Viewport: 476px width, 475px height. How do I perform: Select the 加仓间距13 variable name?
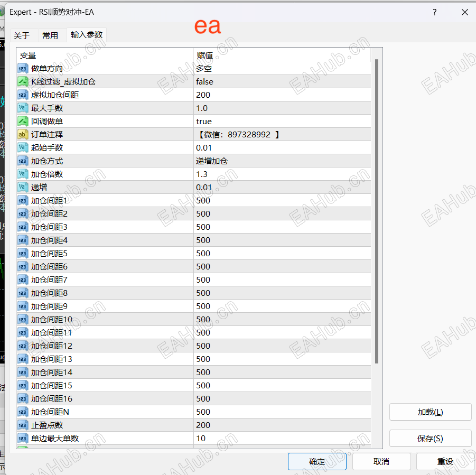(x=51, y=359)
